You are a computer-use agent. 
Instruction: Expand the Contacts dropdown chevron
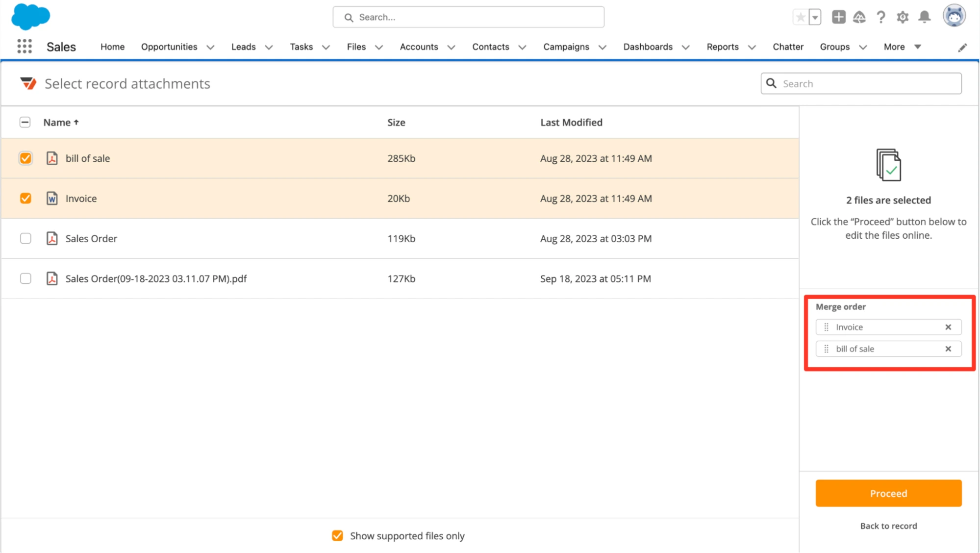pyautogui.click(x=523, y=48)
